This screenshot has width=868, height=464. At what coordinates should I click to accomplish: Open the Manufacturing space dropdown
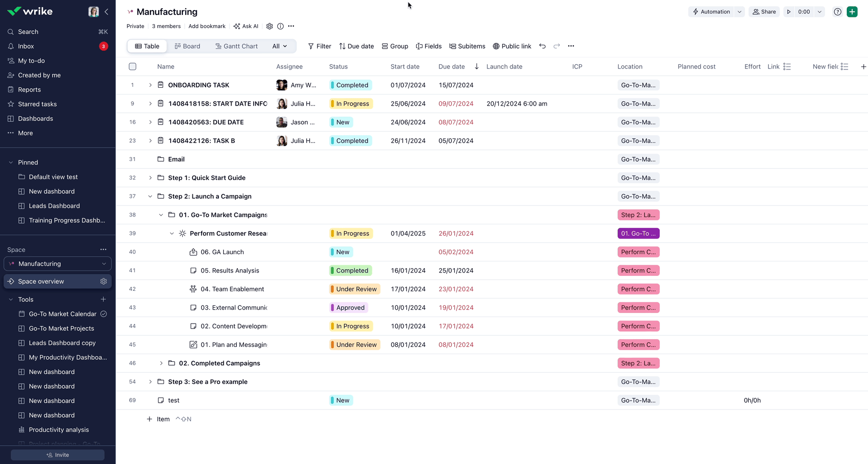[x=104, y=264]
